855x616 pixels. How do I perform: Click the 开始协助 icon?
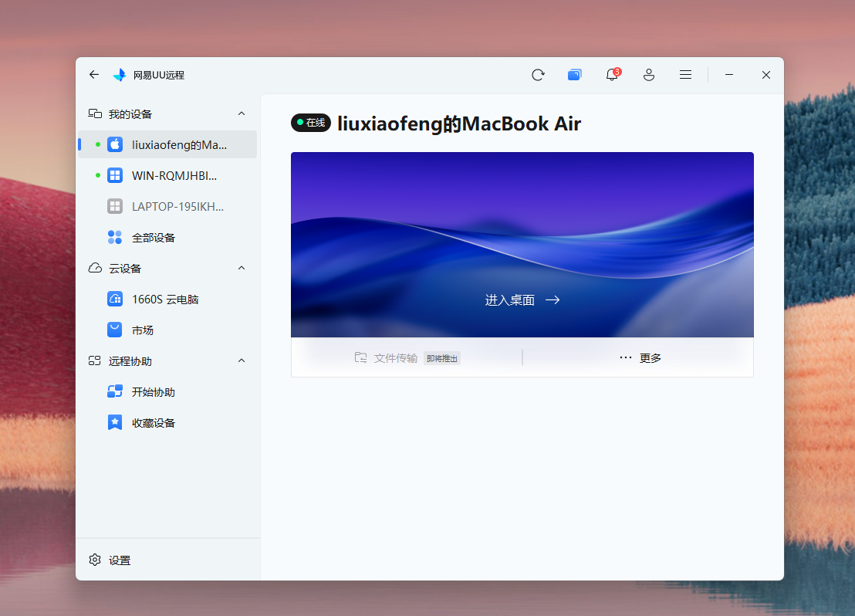pos(115,391)
